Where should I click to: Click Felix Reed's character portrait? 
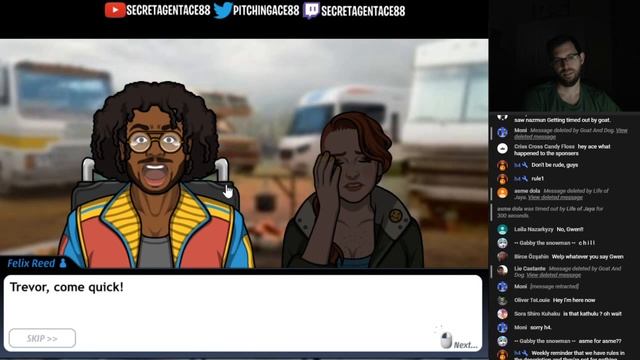155,176
